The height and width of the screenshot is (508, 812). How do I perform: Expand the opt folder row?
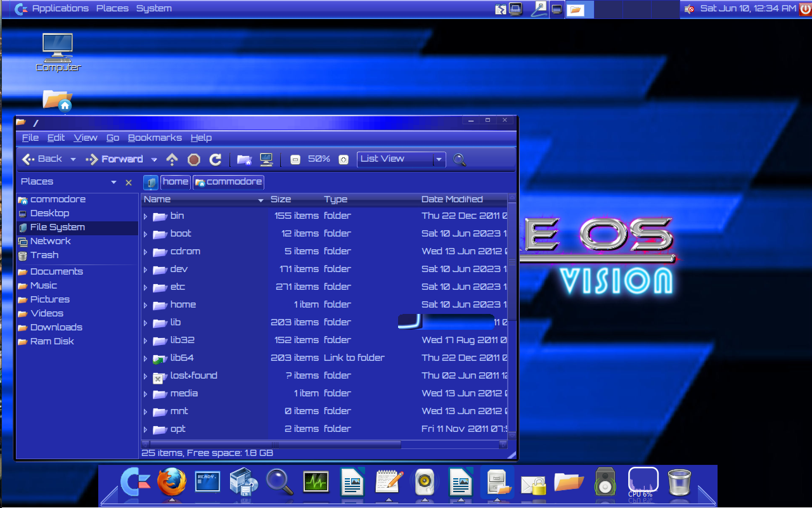[145, 429]
